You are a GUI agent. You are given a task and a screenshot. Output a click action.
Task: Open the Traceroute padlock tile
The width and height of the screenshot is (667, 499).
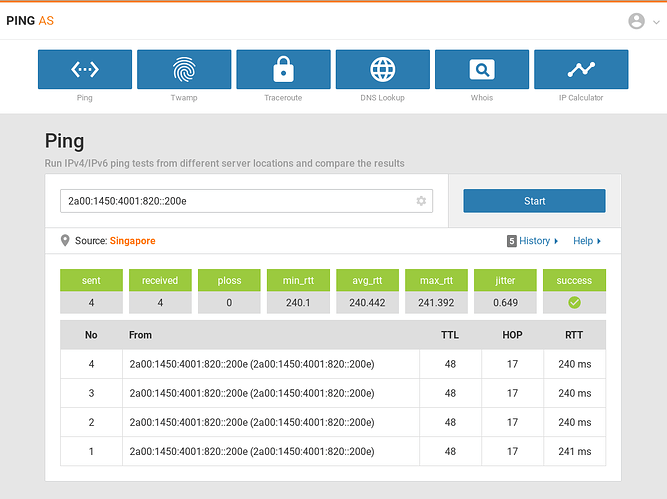283,69
